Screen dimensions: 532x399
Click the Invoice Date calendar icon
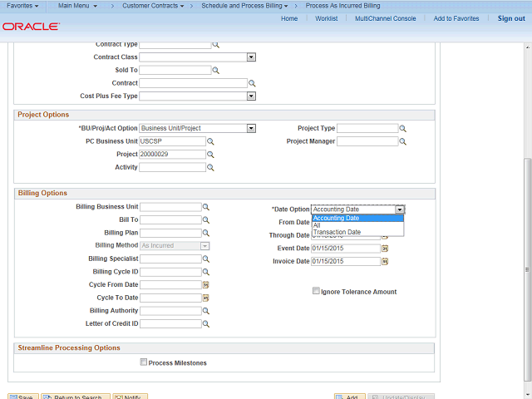(385, 261)
